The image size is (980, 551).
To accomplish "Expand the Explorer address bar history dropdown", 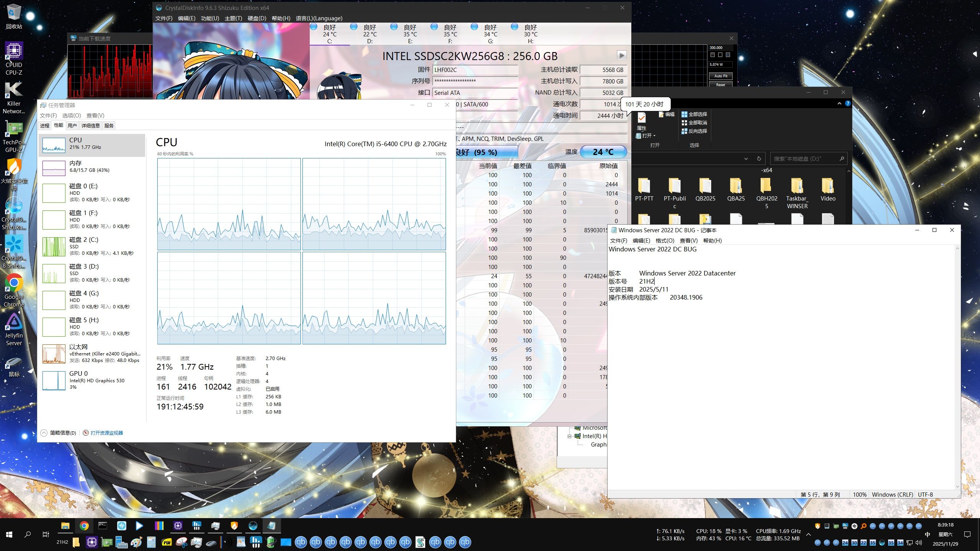I will point(746,159).
